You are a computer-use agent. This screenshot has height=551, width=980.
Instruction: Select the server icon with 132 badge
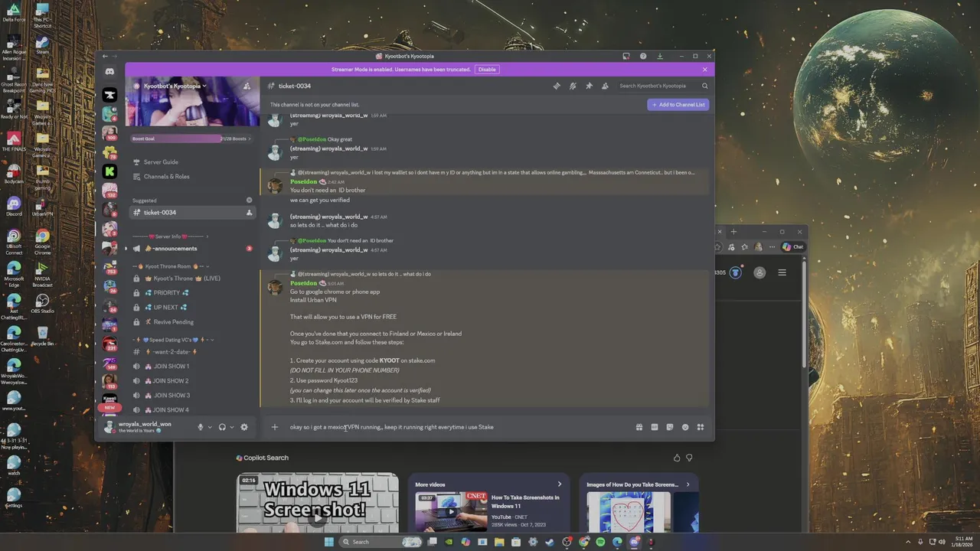click(109, 191)
